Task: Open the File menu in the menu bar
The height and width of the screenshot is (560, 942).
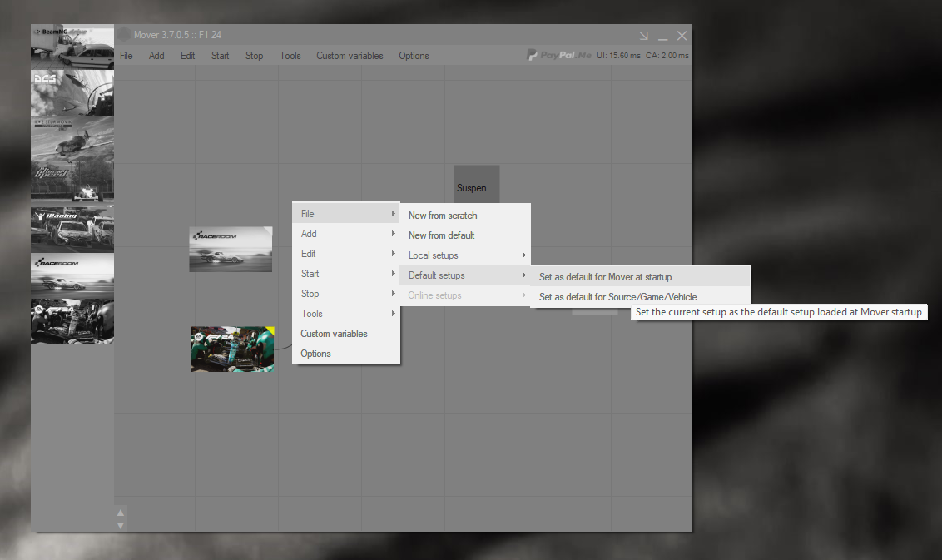Action: point(126,55)
